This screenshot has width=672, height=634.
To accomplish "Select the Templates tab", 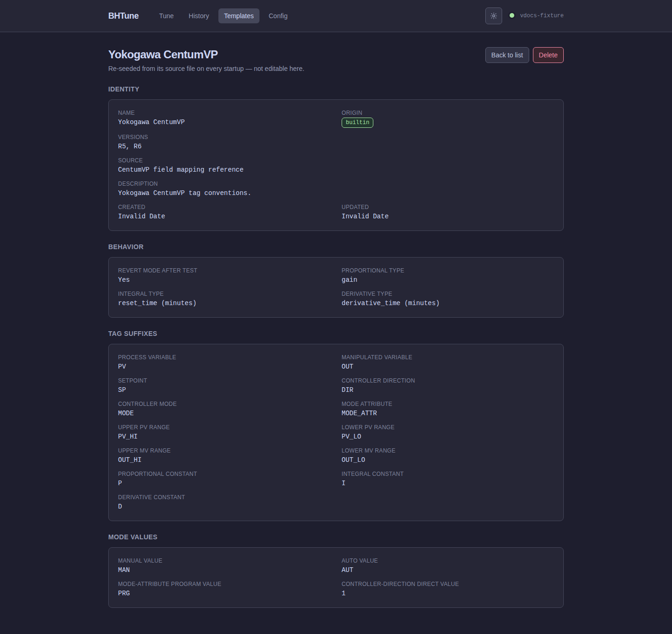I will click(x=239, y=16).
